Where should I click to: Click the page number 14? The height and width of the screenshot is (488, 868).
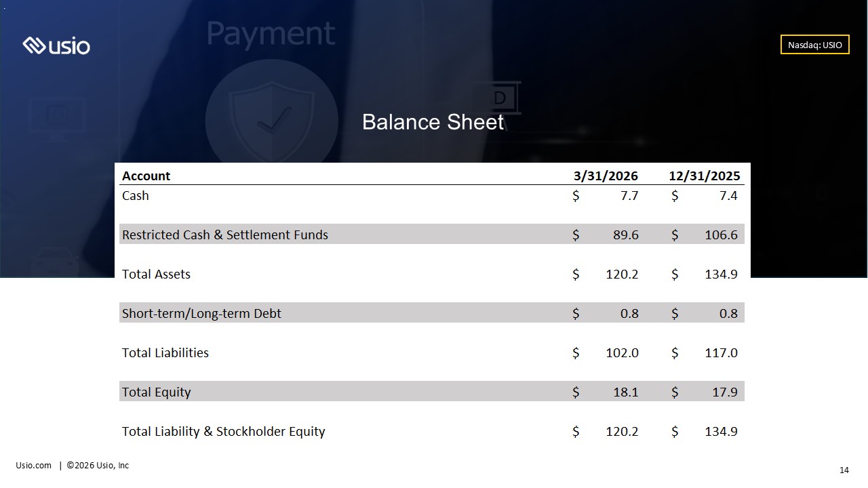(x=844, y=470)
